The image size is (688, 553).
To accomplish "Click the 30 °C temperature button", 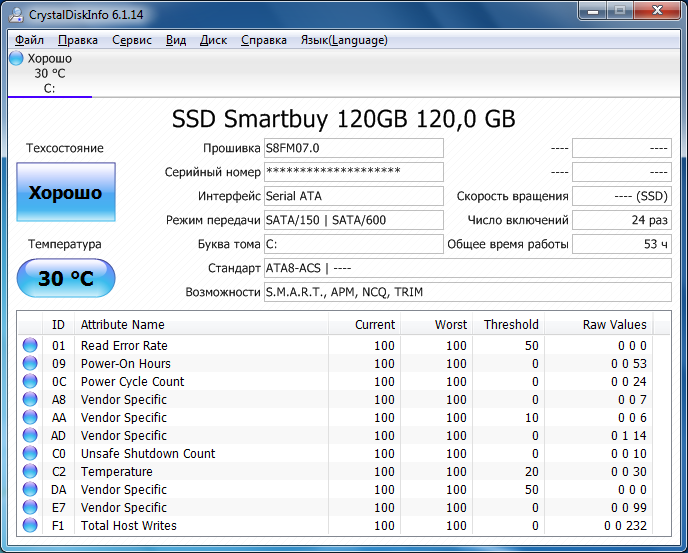I will click(66, 278).
